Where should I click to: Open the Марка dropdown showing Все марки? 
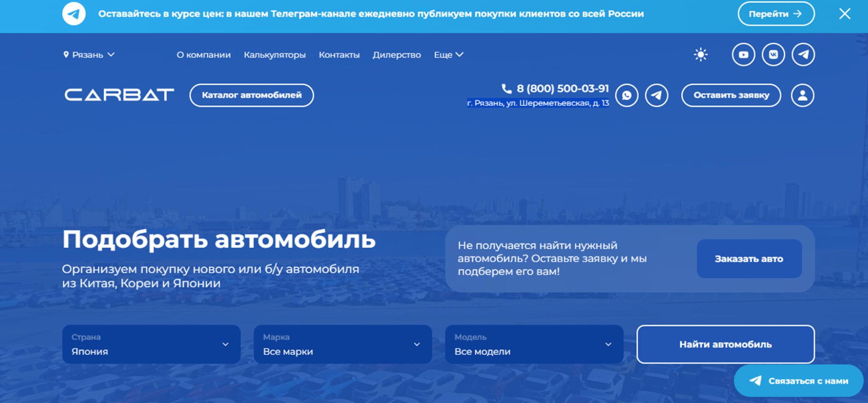pyautogui.click(x=343, y=344)
